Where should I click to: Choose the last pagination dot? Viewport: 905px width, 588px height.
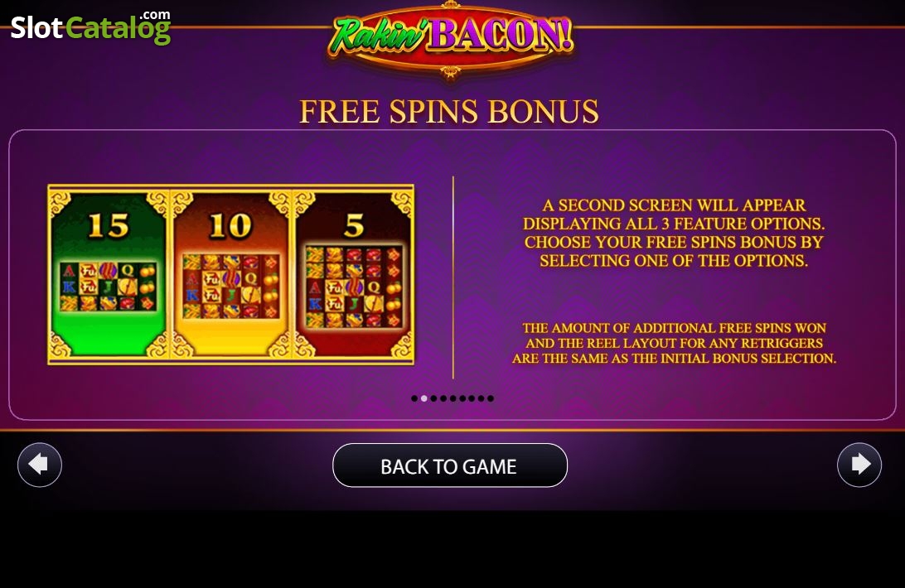(491, 398)
